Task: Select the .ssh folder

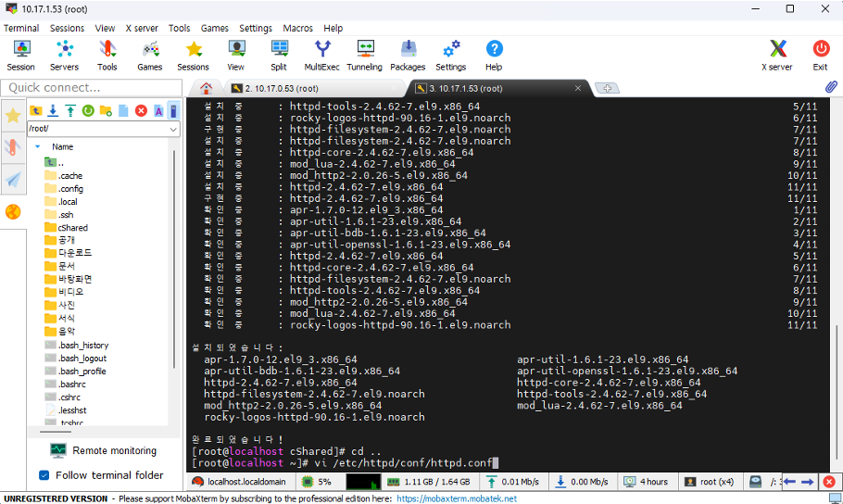Action: [x=59, y=215]
